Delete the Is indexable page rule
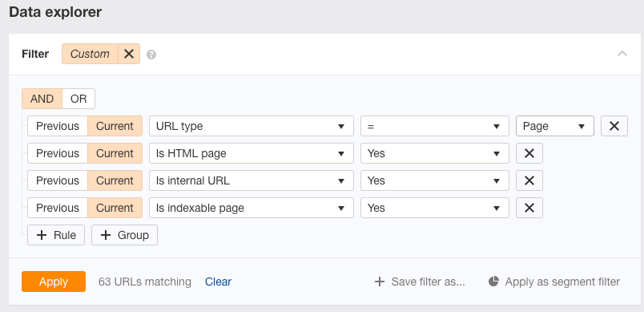The image size is (644, 312). pyautogui.click(x=529, y=208)
